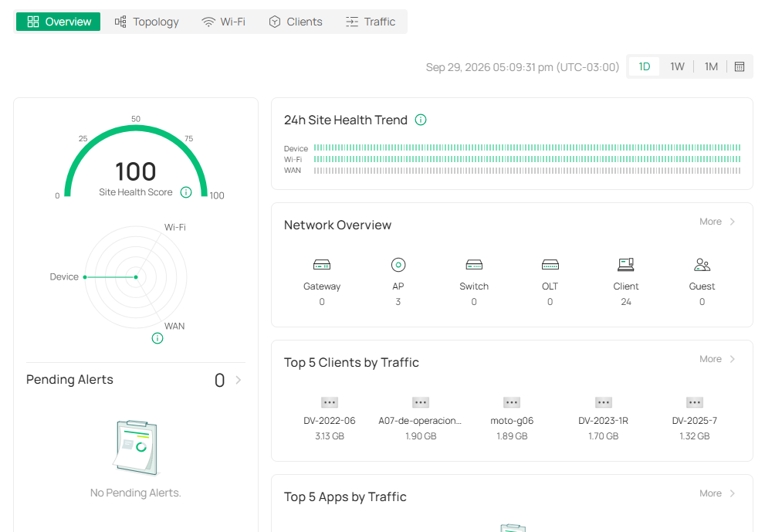Viewport: 765px width, 532px height.
Task: Open More for Network Overview
Action: pyautogui.click(x=717, y=222)
